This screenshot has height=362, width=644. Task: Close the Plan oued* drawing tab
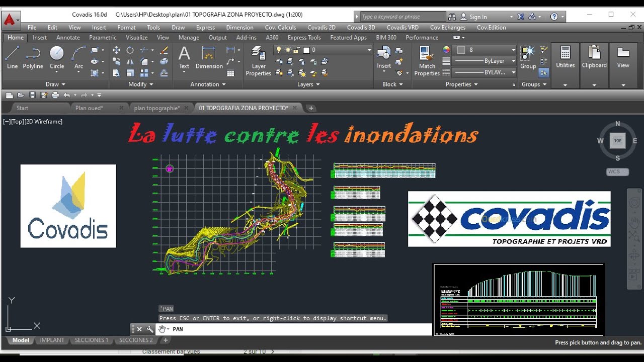[x=121, y=108]
